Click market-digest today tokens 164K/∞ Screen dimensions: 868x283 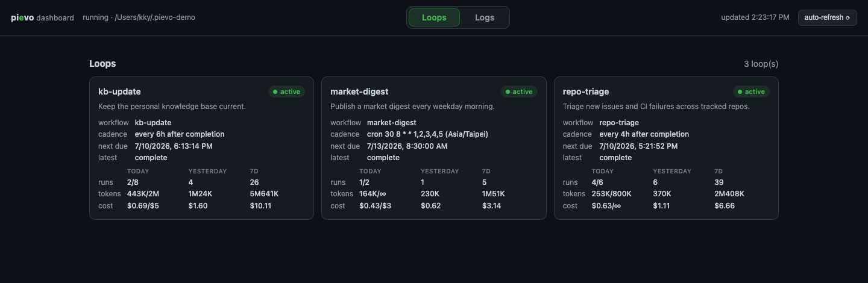(373, 194)
